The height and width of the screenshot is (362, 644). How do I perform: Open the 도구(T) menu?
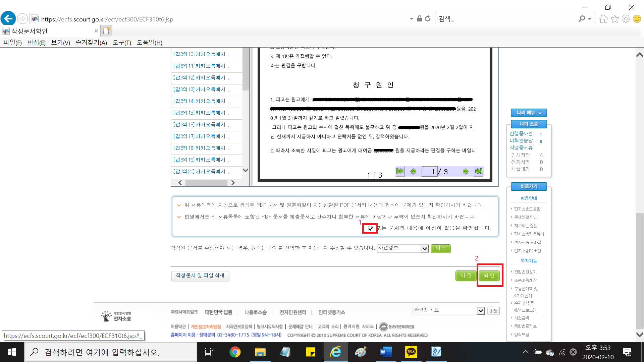coord(122,43)
